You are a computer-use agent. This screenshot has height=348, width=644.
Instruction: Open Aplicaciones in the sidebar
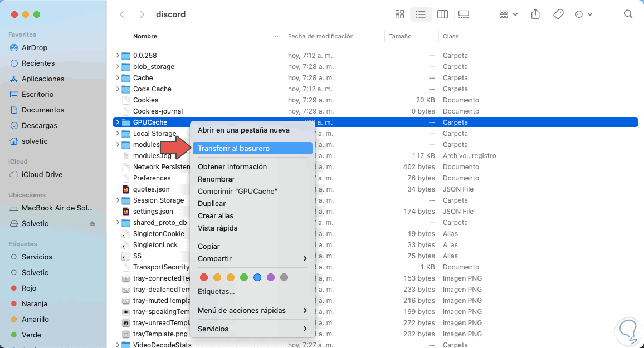coord(43,79)
